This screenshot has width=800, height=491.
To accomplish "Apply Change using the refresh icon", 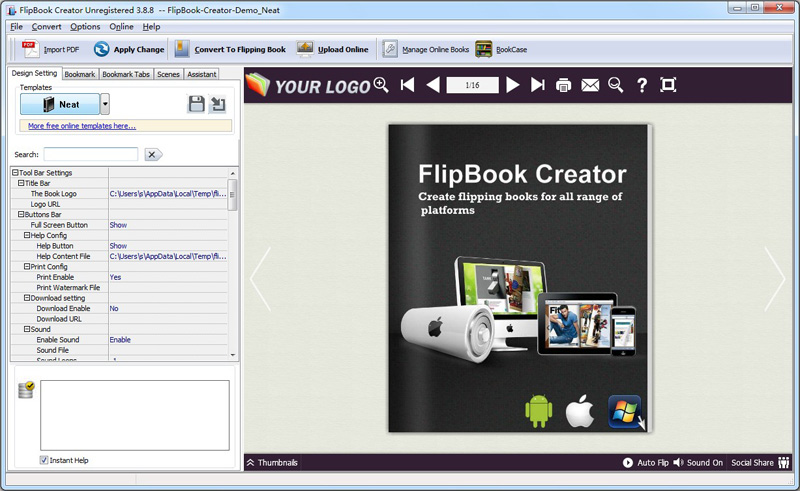I will coord(102,49).
